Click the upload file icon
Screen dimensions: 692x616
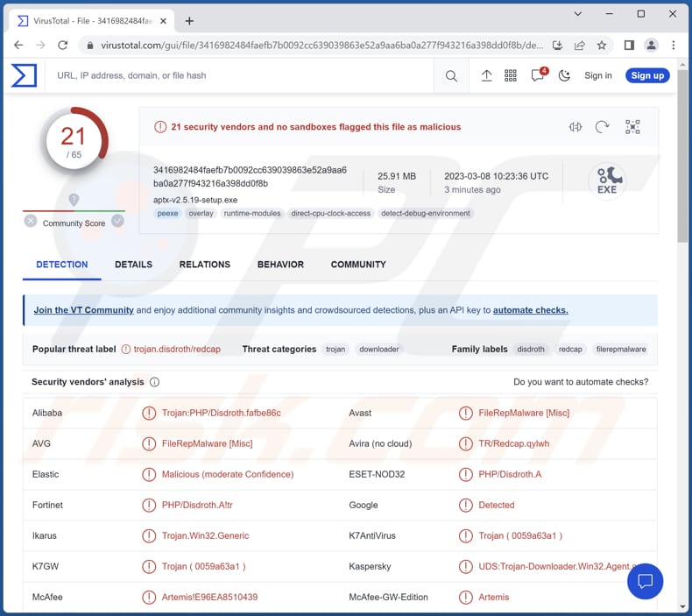pyautogui.click(x=486, y=76)
